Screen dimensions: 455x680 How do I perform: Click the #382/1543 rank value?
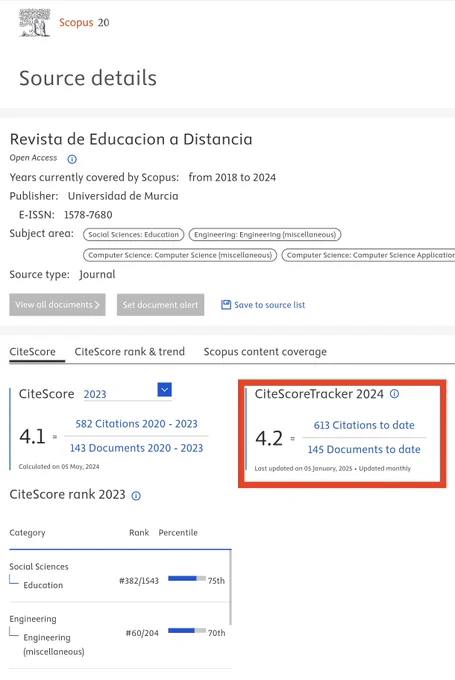[x=139, y=581]
